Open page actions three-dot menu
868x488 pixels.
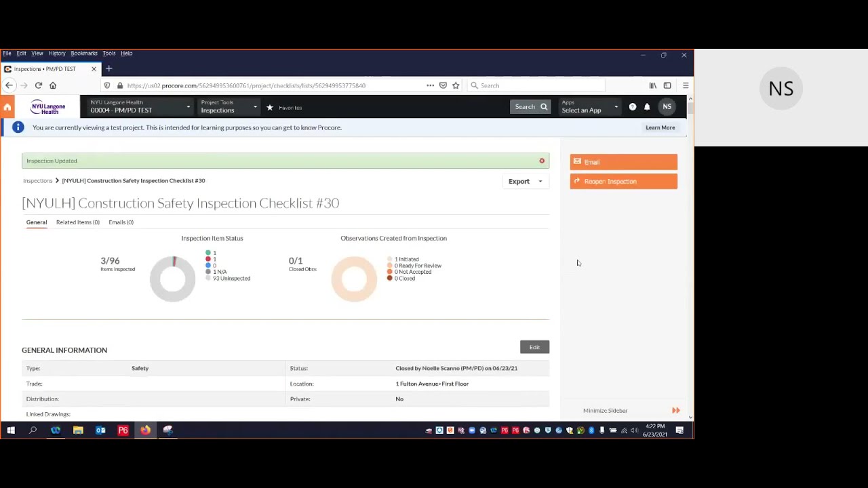(430, 85)
